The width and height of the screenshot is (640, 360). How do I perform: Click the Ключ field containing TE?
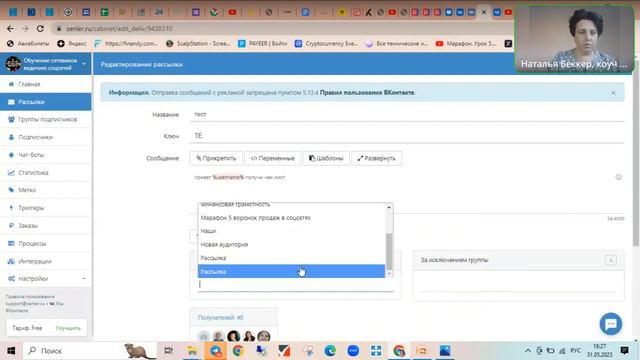pos(407,136)
